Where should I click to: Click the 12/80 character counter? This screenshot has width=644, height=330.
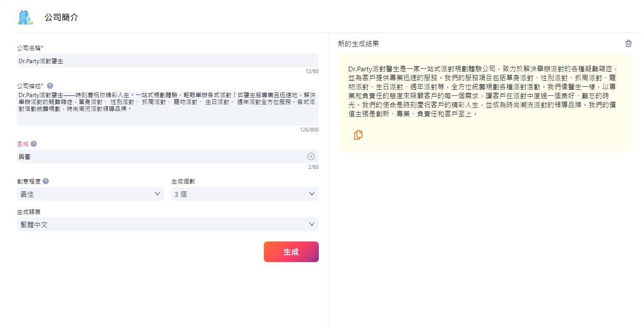312,71
